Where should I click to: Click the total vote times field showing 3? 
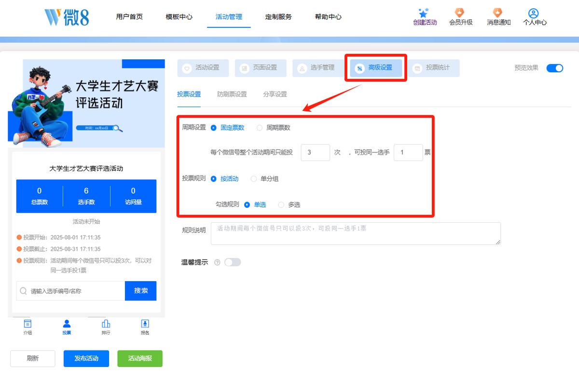point(316,153)
